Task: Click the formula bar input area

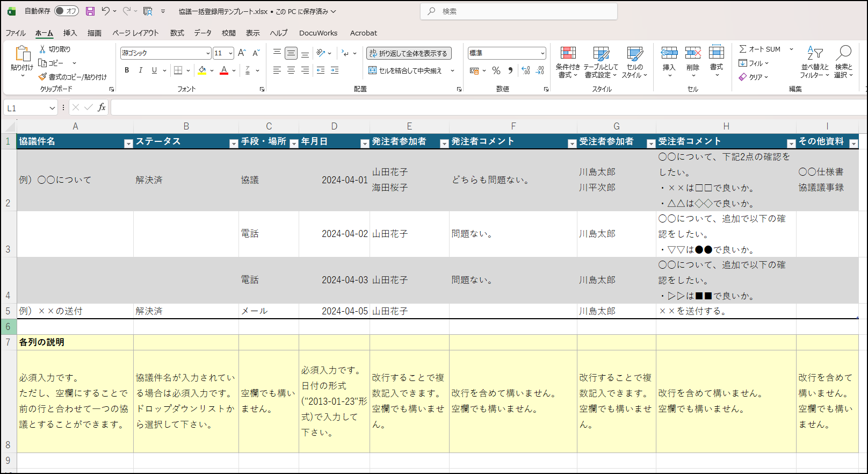Action: (x=488, y=108)
